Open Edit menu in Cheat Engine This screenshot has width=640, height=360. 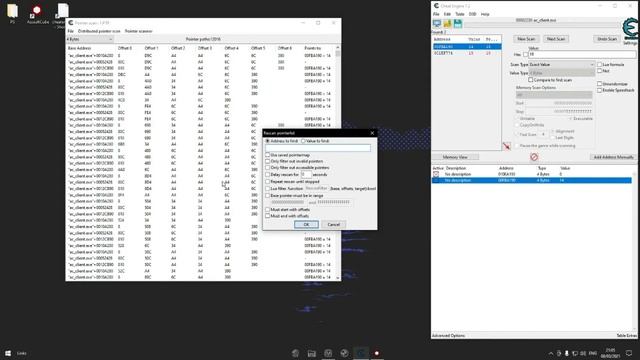pos(447,14)
